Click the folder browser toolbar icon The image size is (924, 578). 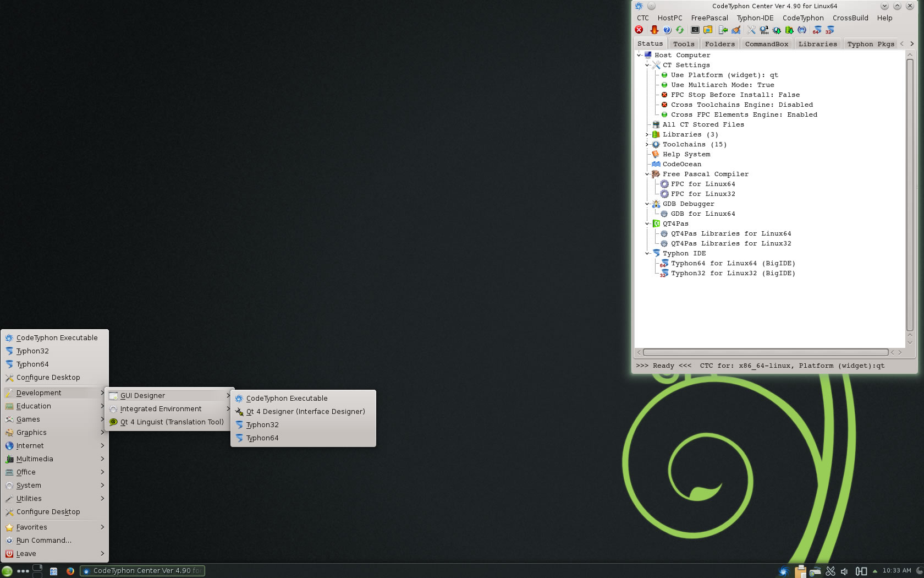click(x=708, y=30)
